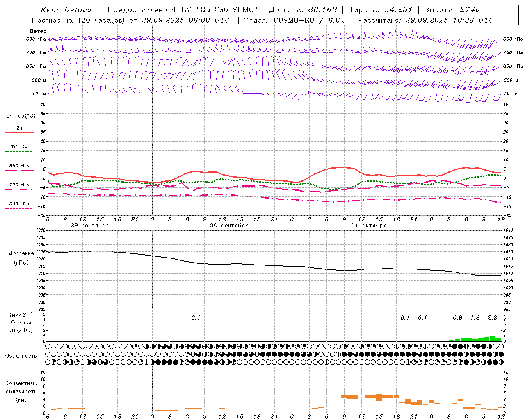
Task: Click the 500 м wind level label on left
Action: pyautogui.click(x=39, y=80)
